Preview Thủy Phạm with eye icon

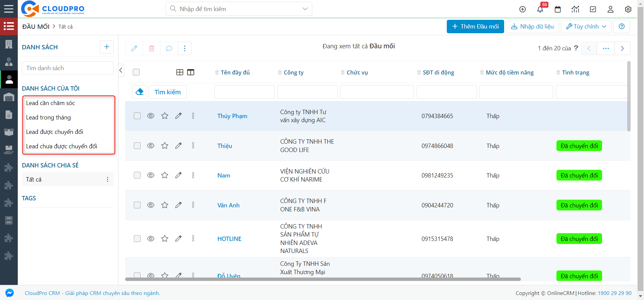coord(151,116)
